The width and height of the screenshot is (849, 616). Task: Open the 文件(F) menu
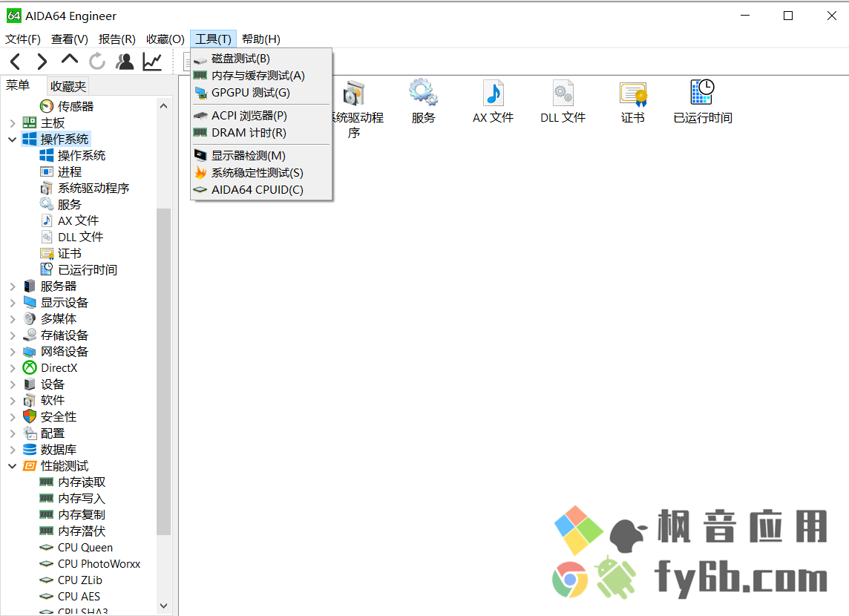click(23, 39)
